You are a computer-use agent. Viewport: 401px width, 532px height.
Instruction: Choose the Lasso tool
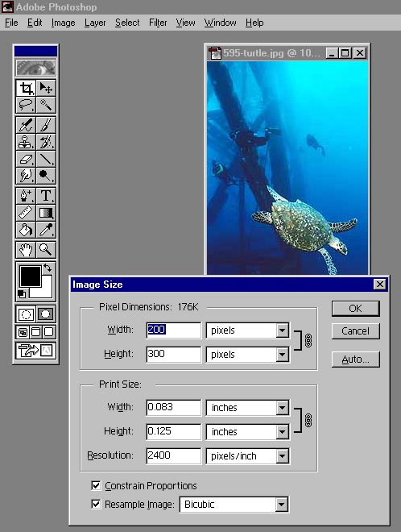[26, 105]
